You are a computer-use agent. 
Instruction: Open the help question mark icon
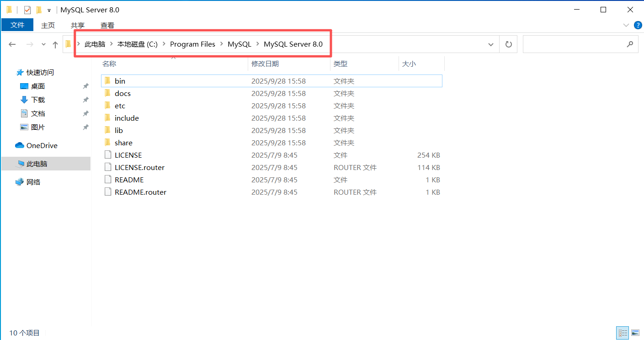pyautogui.click(x=637, y=25)
